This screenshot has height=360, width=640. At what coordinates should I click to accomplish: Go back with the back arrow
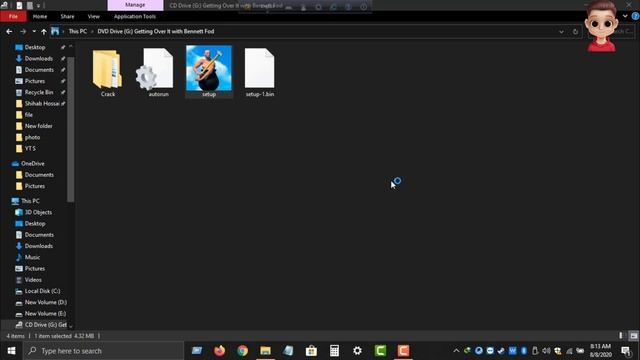[x=9, y=31]
